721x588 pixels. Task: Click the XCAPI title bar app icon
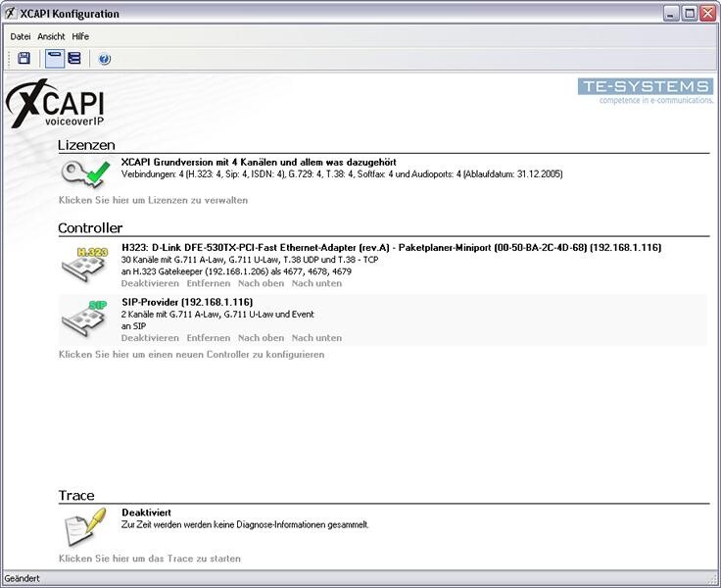tap(10, 14)
